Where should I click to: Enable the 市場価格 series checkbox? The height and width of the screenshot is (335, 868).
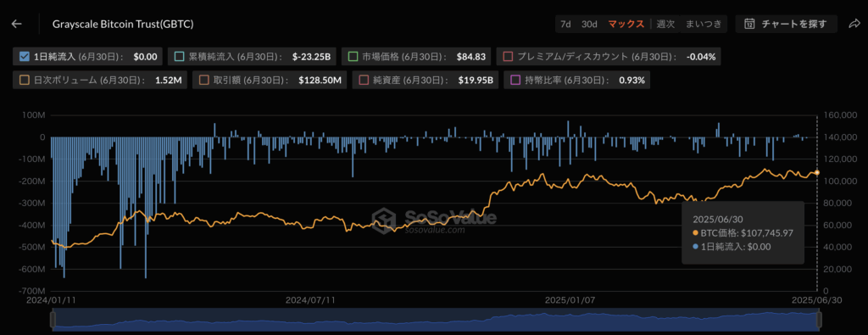click(353, 56)
